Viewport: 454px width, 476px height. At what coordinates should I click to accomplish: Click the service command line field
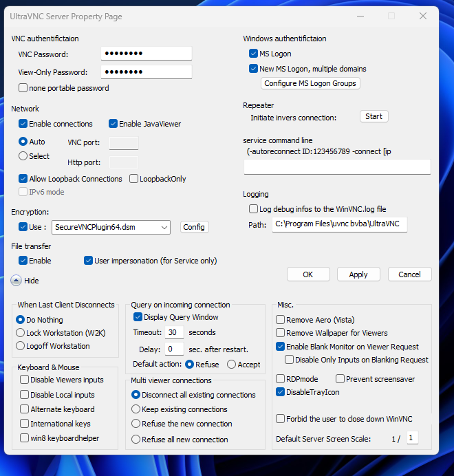click(337, 166)
